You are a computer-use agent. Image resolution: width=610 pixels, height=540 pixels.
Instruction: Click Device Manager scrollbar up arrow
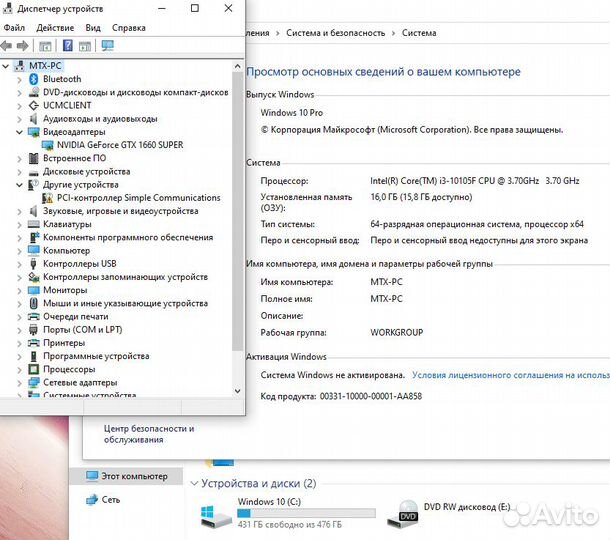pyautogui.click(x=238, y=67)
